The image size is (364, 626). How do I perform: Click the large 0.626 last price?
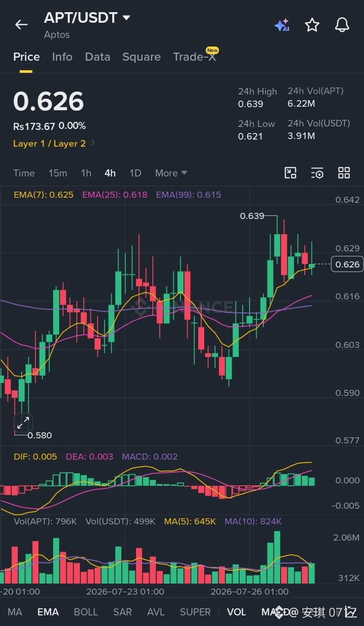(x=49, y=101)
